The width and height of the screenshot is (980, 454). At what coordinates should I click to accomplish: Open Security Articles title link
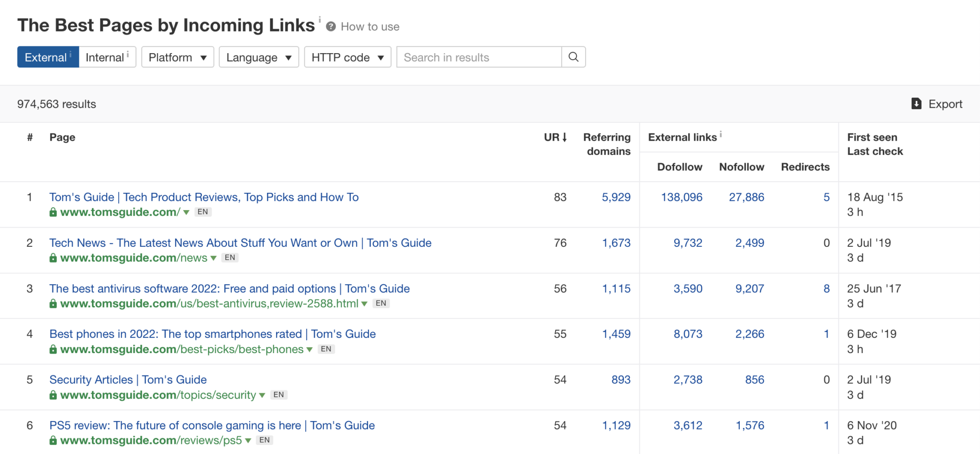point(128,380)
